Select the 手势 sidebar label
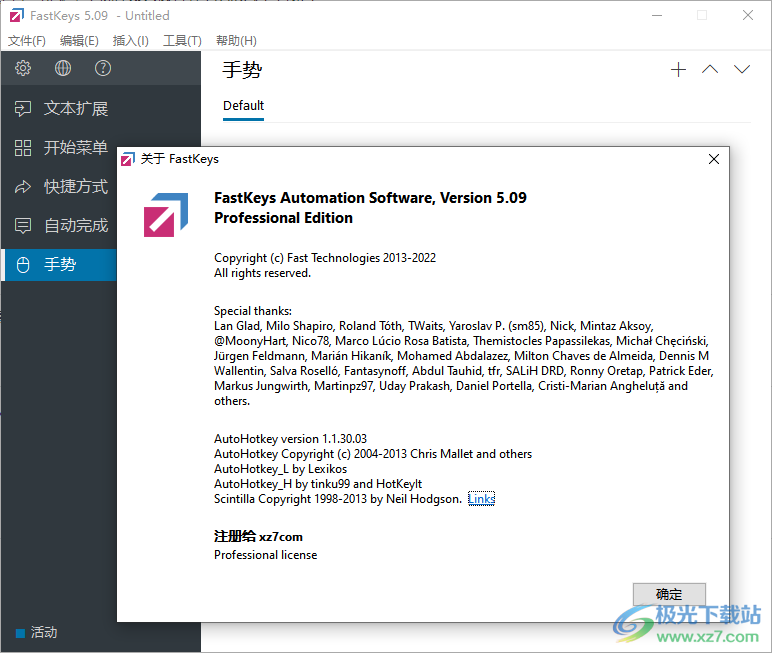 click(x=60, y=264)
